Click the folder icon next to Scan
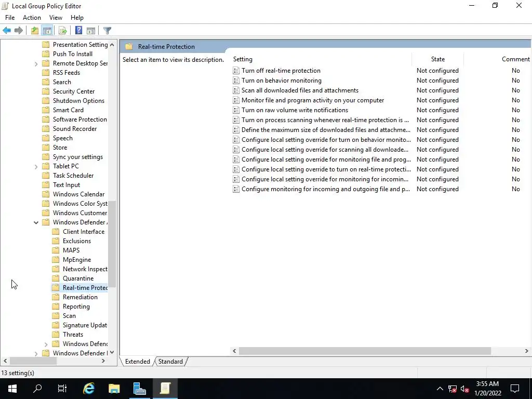 56,316
